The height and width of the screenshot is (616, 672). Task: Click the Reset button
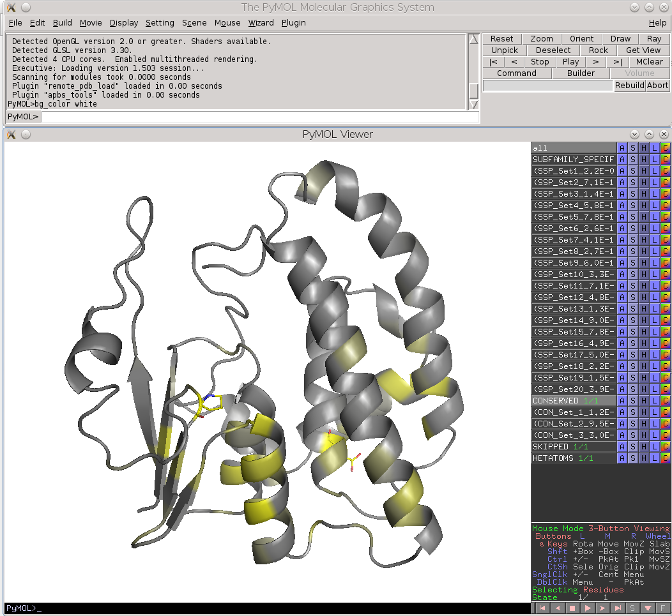(x=502, y=38)
